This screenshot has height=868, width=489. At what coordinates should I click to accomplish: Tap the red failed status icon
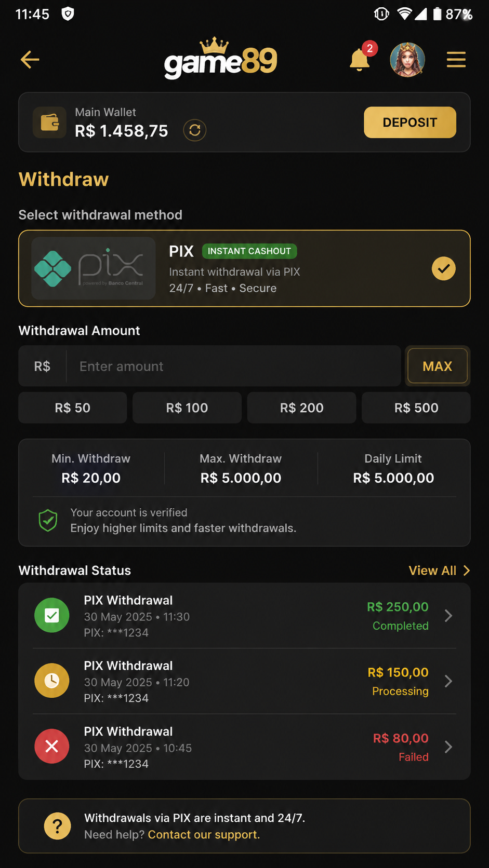tap(52, 747)
